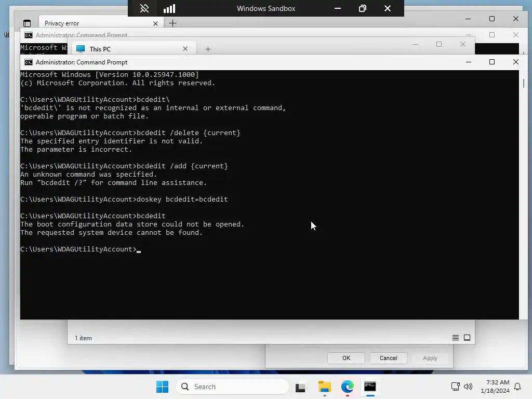Click the "doskey bcdedit=bcdedit" command line

[124, 199]
